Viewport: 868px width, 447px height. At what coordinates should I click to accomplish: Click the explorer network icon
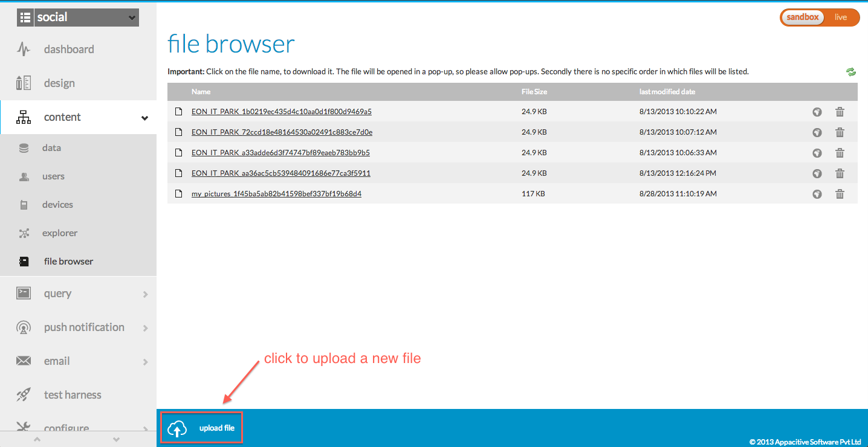[x=24, y=233]
